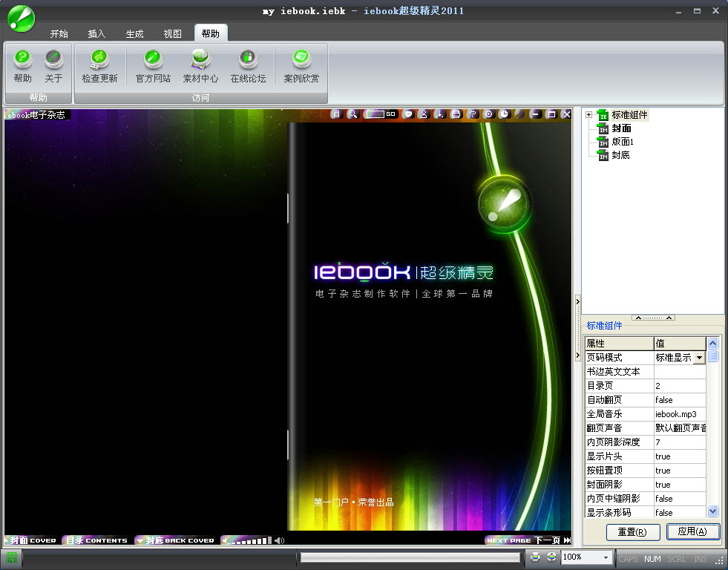The height and width of the screenshot is (570, 728).
Task: Click the speaker icon in the preview footer
Action: (x=279, y=540)
